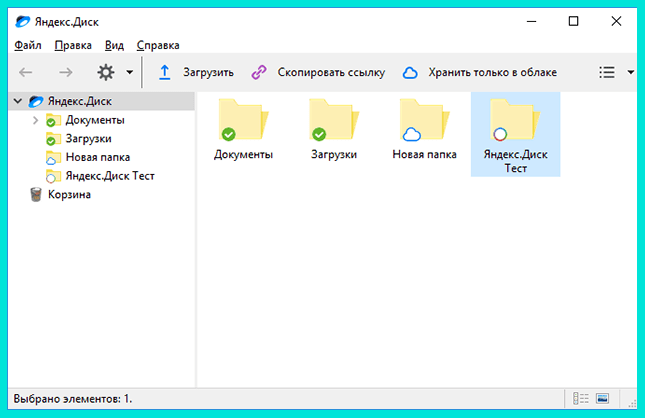Go forward with the right arrow
Screen dimensions: 645x418
65,73
